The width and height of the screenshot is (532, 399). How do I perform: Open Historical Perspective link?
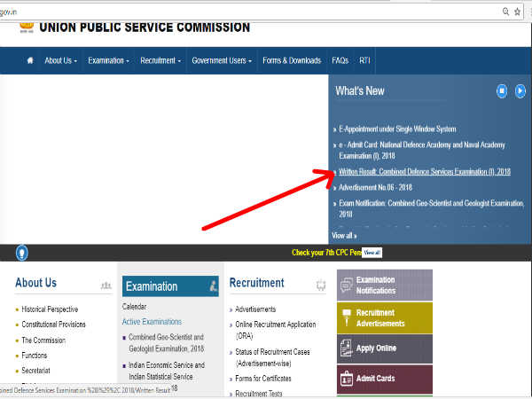50,309
